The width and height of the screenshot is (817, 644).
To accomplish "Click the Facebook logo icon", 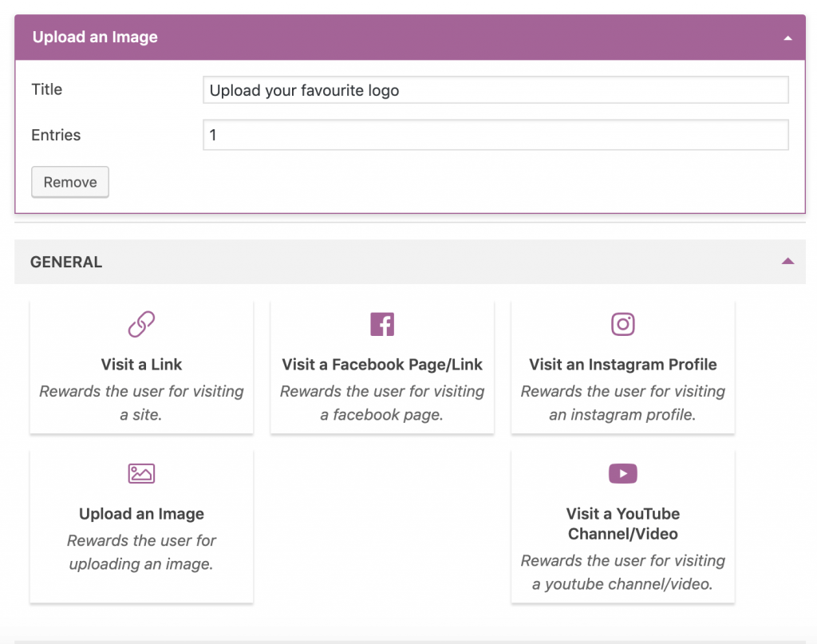I will click(382, 324).
